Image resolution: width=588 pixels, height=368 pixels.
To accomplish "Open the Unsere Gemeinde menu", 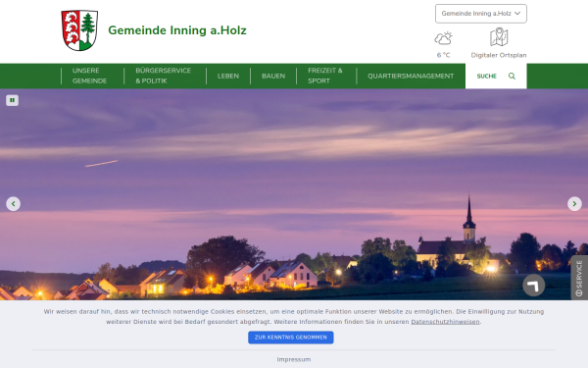I will coord(89,76).
